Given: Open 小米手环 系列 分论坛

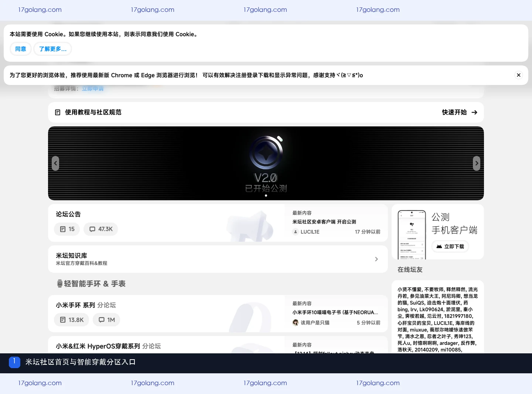Looking at the screenshot, I should tap(86, 305).
